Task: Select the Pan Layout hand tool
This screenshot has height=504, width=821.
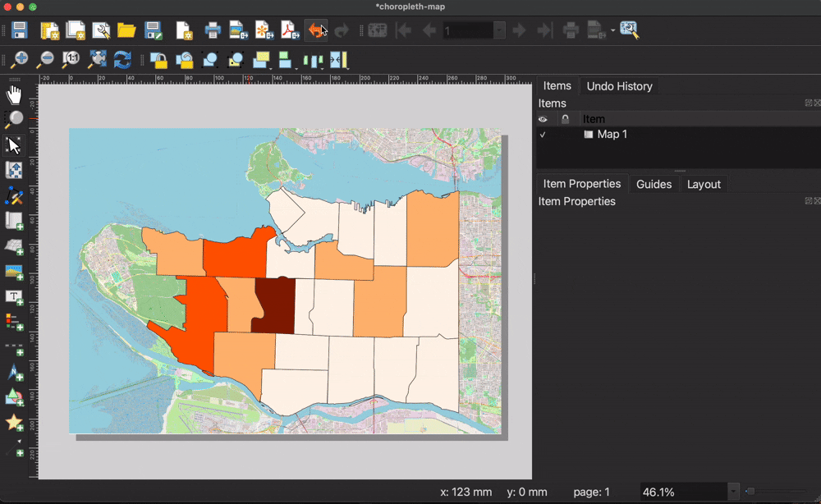Action: pos(14,94)
